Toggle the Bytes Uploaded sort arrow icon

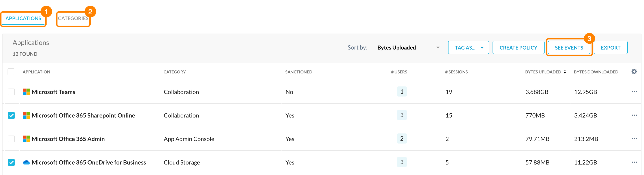tap(564, 72)
